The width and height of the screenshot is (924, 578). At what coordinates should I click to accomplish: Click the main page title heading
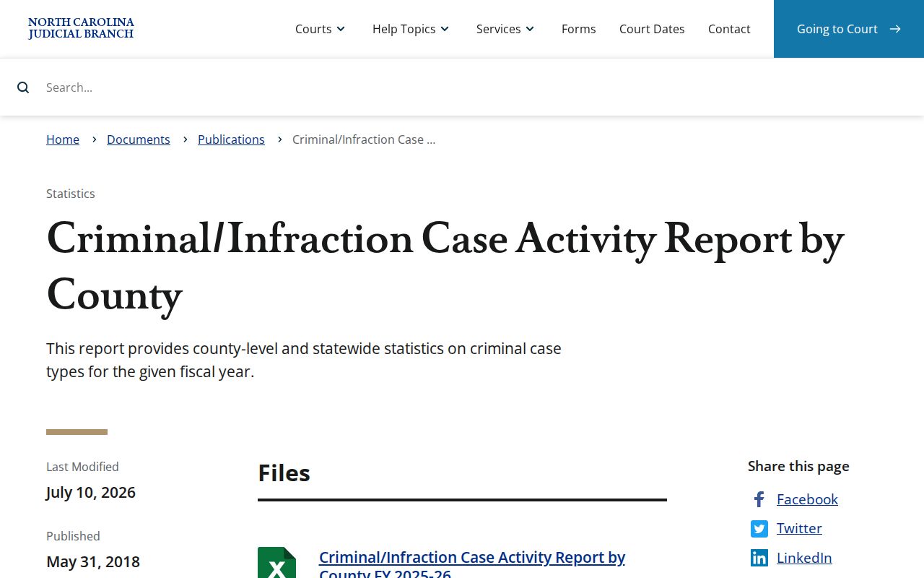pos(445,267)
